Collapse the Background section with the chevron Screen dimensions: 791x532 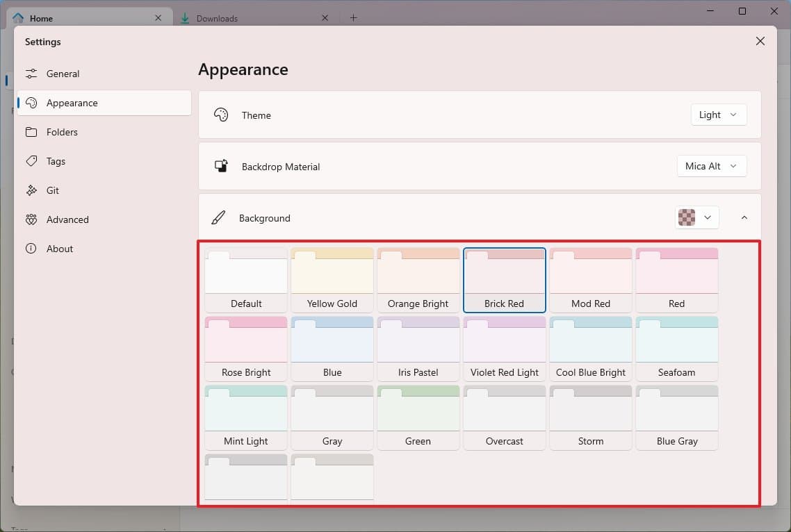744,217
